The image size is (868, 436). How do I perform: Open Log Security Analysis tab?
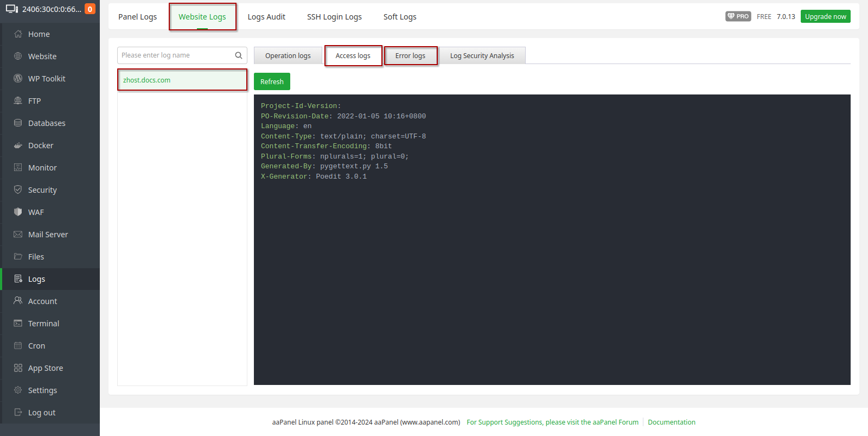(482, 55)
